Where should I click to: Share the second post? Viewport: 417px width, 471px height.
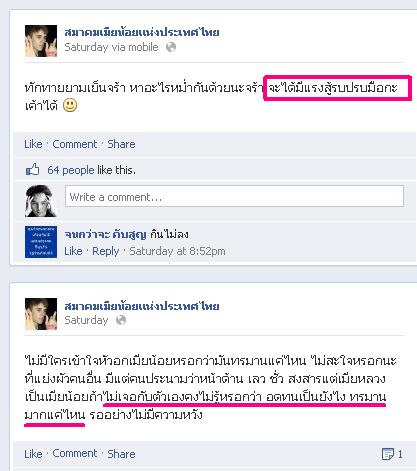(121, 454)
